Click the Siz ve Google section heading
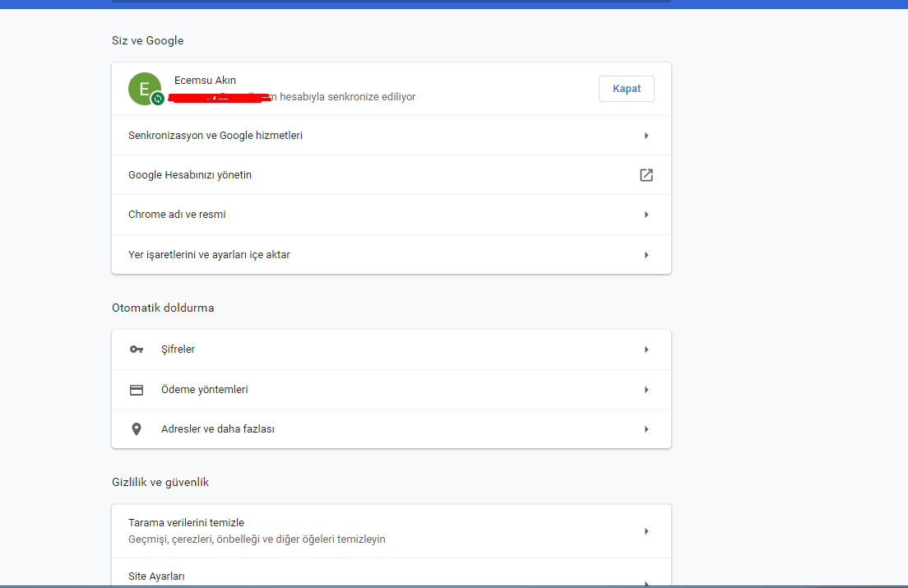 (x=148, y=40)
